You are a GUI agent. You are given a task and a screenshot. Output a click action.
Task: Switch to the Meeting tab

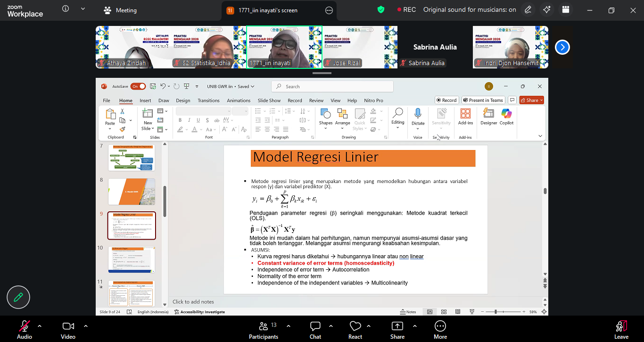[120, 10]
